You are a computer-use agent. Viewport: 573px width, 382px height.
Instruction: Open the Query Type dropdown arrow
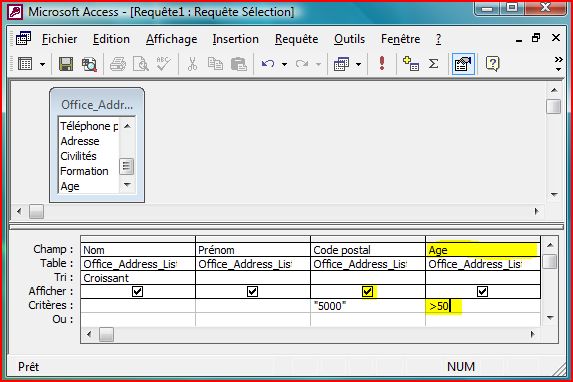358,65
